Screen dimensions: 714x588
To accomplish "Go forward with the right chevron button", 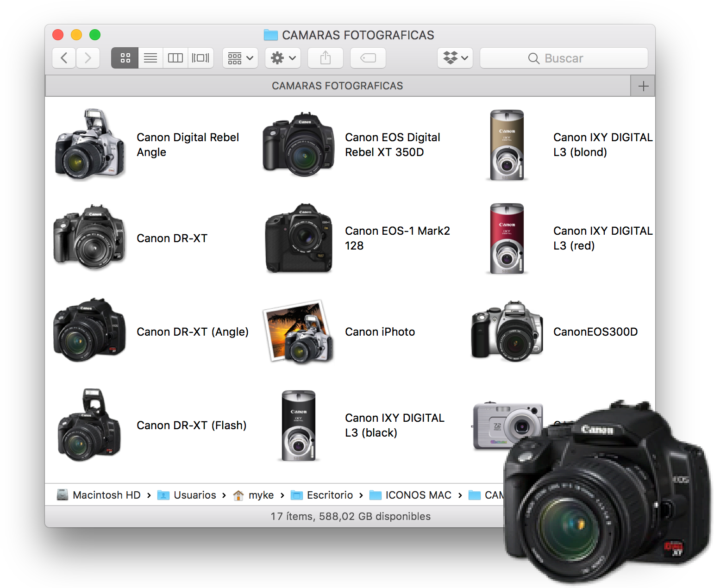I will [88, 58].
